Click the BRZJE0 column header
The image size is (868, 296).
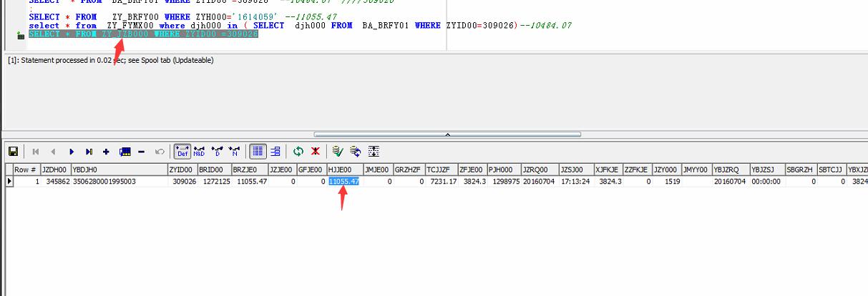click(249, 170)
